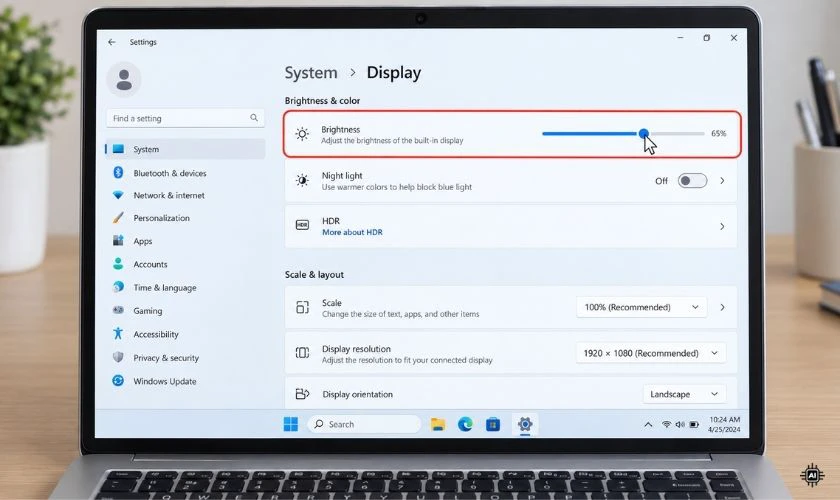Screen dimensions: 840x500
Task: Open Accessibility settings page
Action: 155,334
